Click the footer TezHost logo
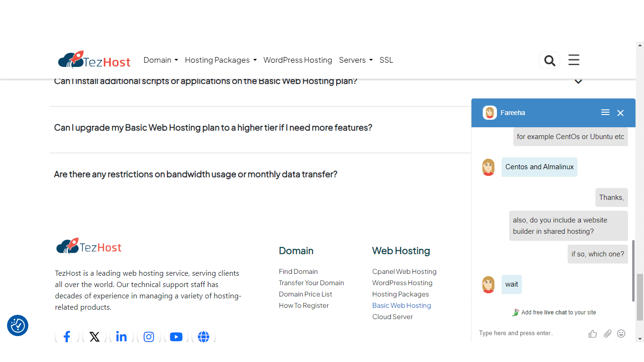The image size is (644, 362). [89, 247]
